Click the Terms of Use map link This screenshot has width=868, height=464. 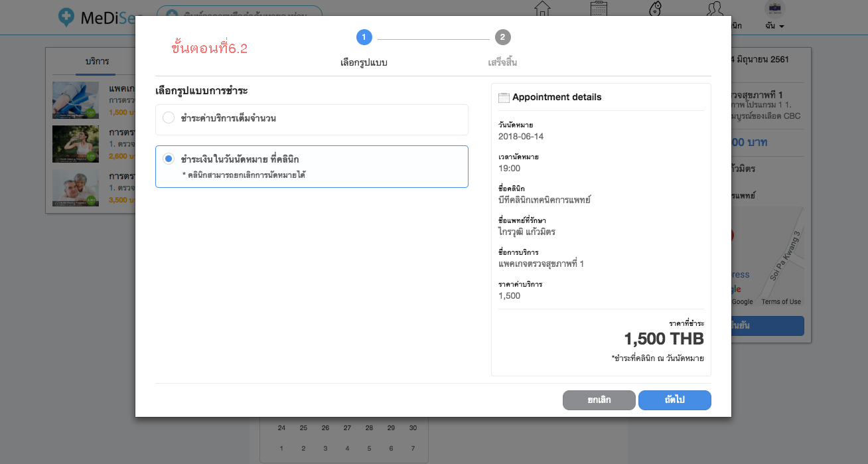tap(781, 301)
